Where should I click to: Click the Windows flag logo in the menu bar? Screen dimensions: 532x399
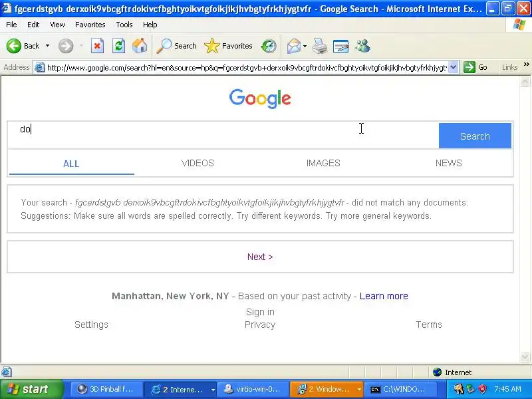point(519,25)
